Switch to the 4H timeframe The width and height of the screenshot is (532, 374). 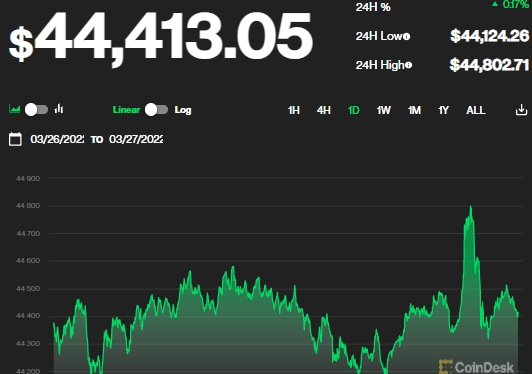324,110
